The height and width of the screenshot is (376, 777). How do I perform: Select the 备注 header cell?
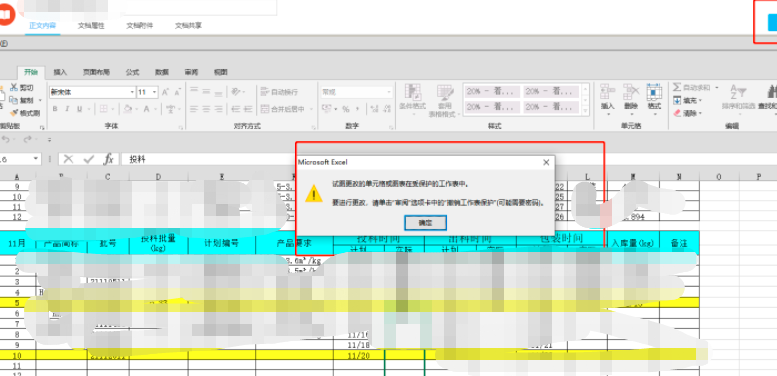[679, 243]
